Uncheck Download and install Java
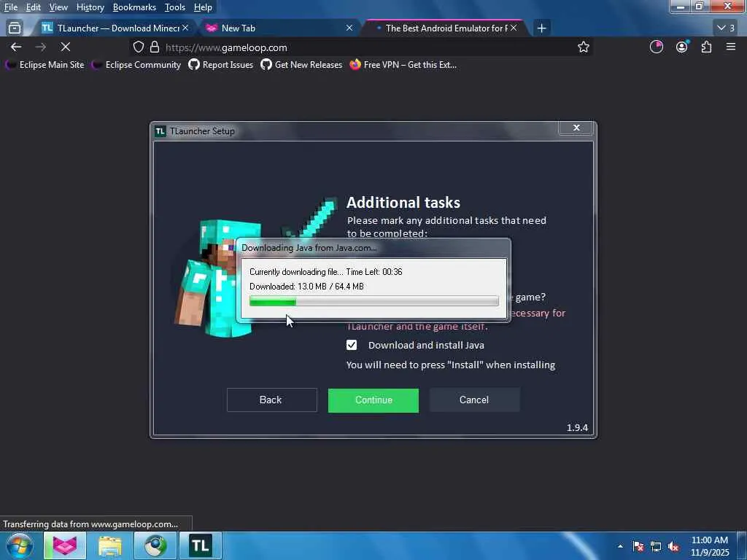The image size is (747, 560). click(352, 345)
